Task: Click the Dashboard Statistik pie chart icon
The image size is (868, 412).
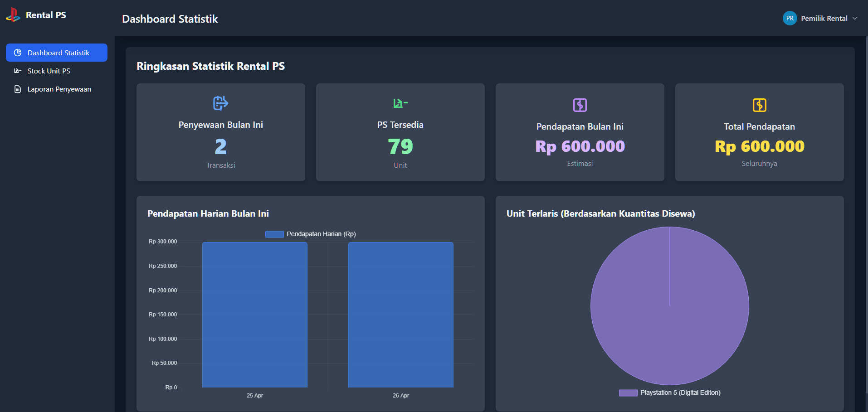Action: 18,53
